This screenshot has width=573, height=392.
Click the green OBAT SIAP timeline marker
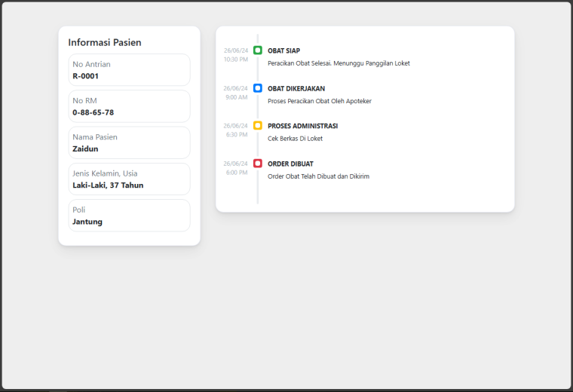[x=258, y=50]
